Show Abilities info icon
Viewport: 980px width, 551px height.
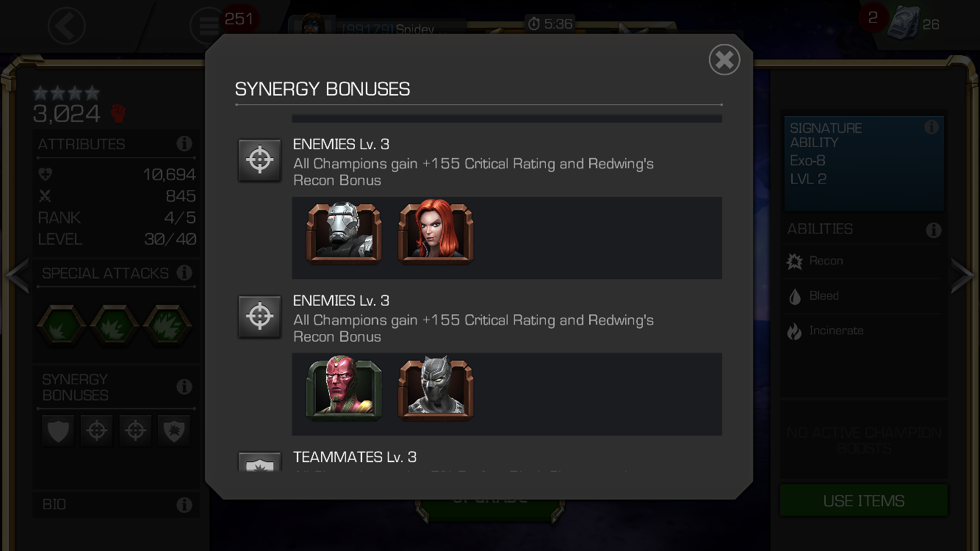934,230
